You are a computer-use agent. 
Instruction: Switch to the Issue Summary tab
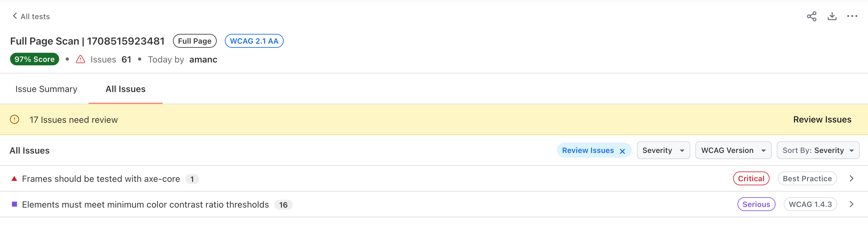[46, 89]
